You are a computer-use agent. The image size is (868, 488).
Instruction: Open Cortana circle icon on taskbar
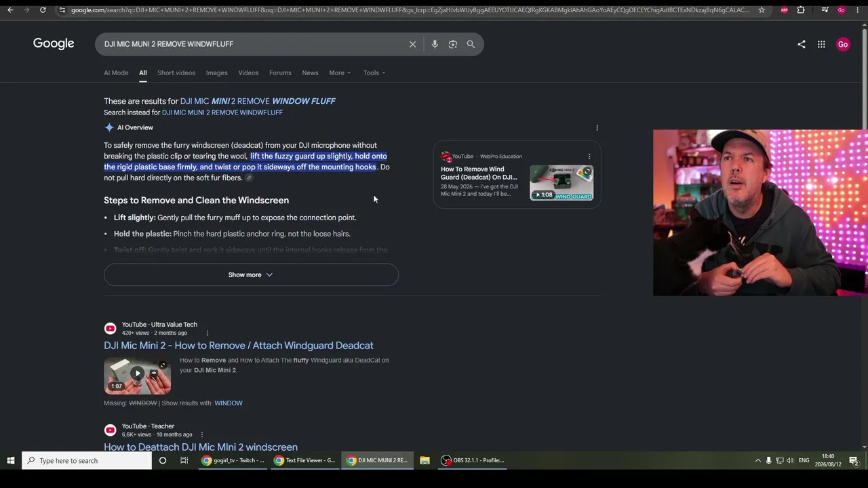pos(163,461)
